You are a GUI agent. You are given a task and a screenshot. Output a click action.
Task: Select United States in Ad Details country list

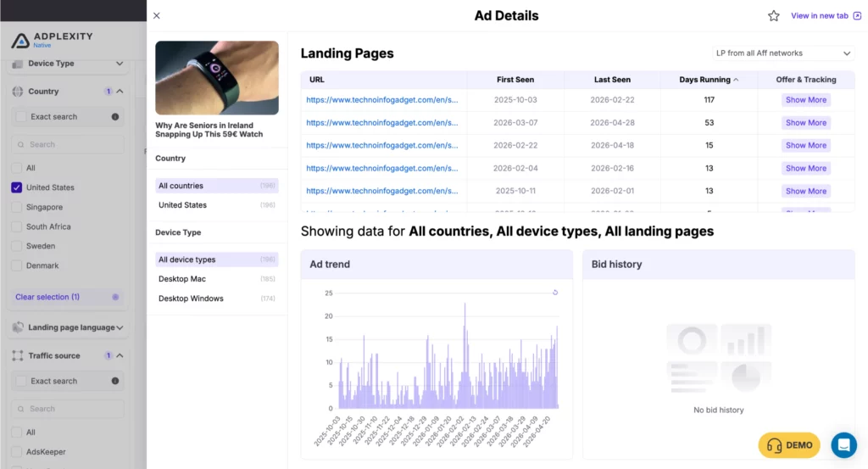216,205
